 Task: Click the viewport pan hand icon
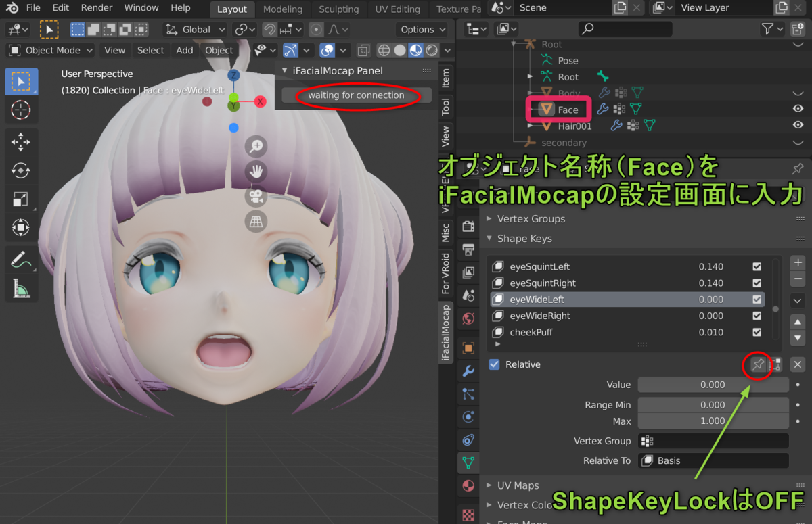[x=256, y=172]
